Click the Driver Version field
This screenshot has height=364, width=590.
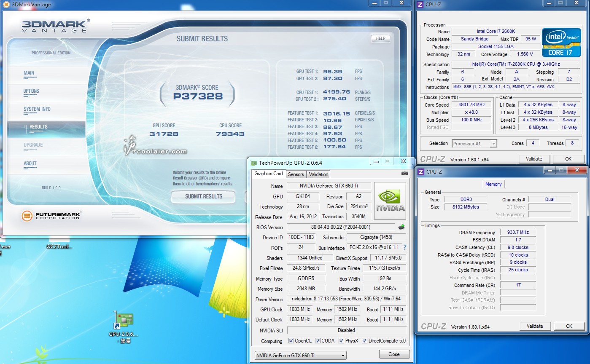(x=347, y=299)
